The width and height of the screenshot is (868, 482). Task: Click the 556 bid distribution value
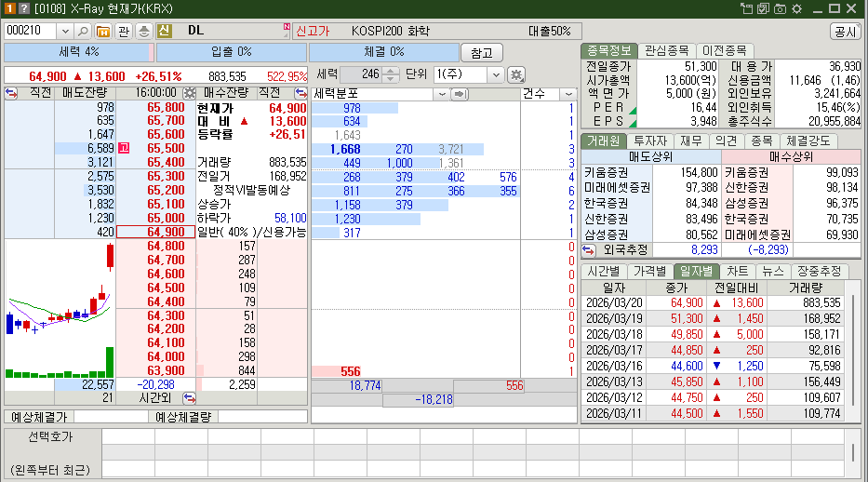(351, 371)
